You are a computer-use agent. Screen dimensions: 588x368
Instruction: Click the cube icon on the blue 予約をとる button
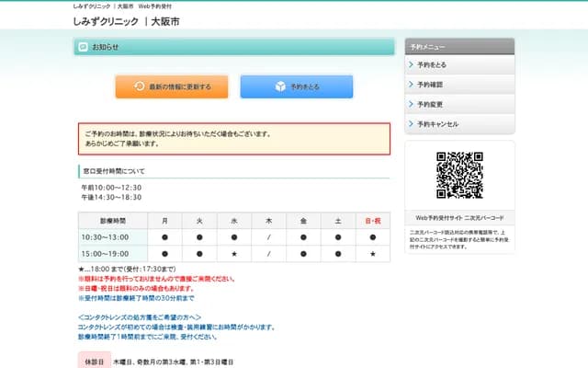click(x=279, y=86)
